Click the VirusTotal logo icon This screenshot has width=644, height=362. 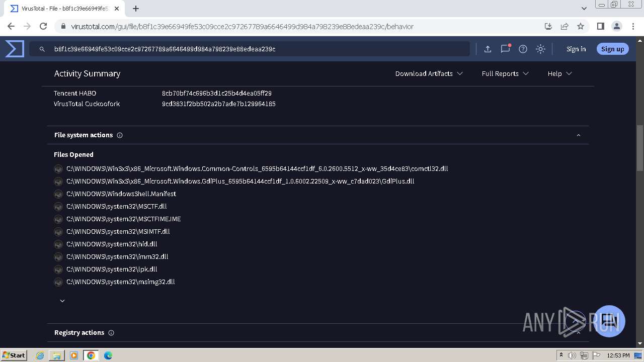[x=15, y=49]
